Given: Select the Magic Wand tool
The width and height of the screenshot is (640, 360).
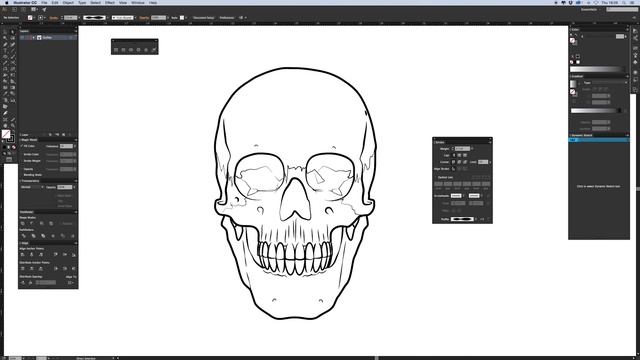Looking at the screenshot, I should pyautogui.click(x=5, y=38).
